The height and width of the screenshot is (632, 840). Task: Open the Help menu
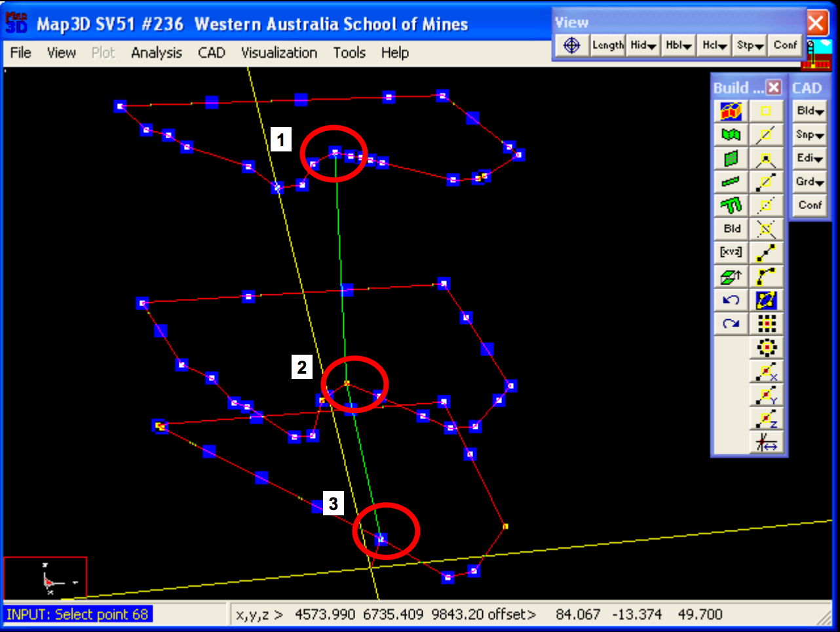point(394,52)
